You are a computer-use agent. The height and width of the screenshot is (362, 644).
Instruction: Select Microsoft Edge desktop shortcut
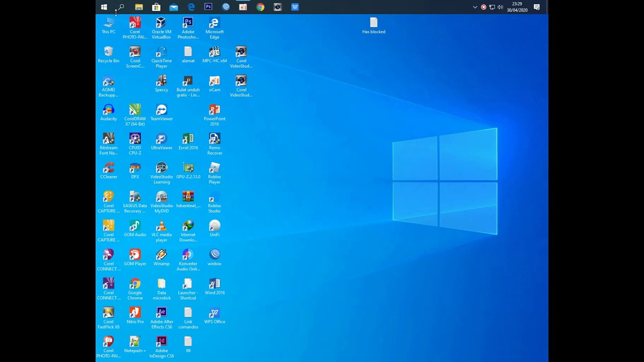(x=214, y=28)
